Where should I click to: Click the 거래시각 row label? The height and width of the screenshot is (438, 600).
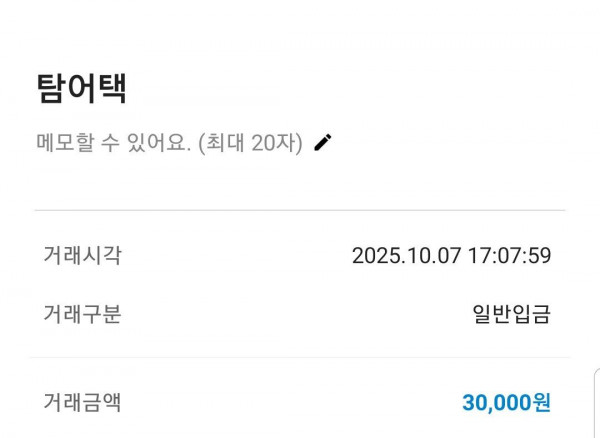(82, 255)
